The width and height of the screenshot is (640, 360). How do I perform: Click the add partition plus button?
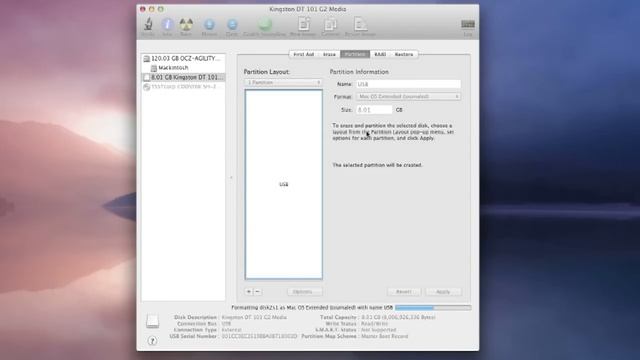click(x=249, y=292)
